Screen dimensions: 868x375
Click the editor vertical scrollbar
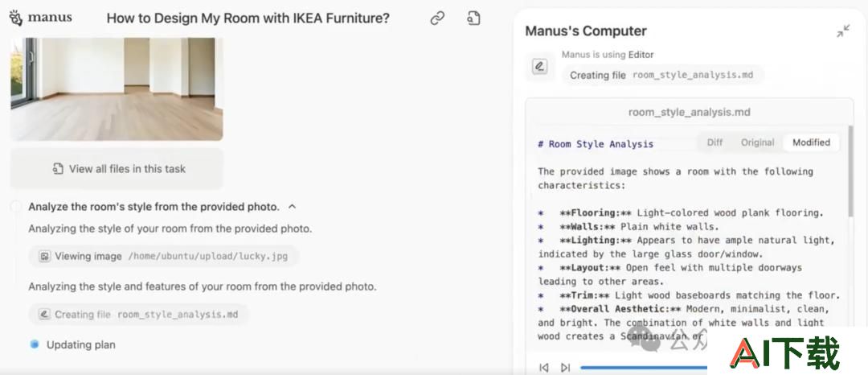tap(851, 171)
